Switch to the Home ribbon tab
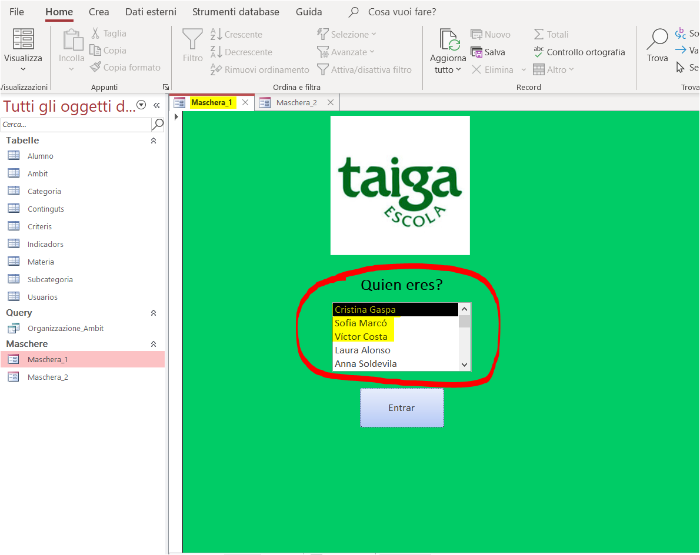The width and height of the screenshot is (700, 555). point(59,12)
